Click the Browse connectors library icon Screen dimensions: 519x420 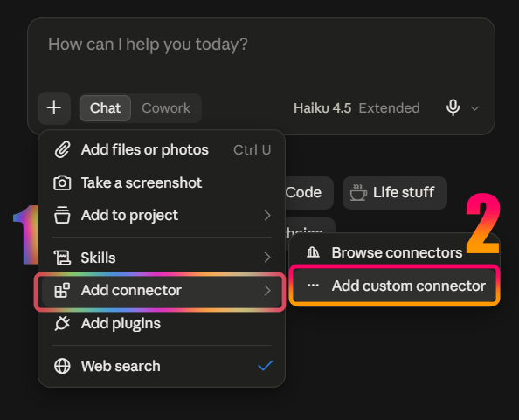(313, 252)
